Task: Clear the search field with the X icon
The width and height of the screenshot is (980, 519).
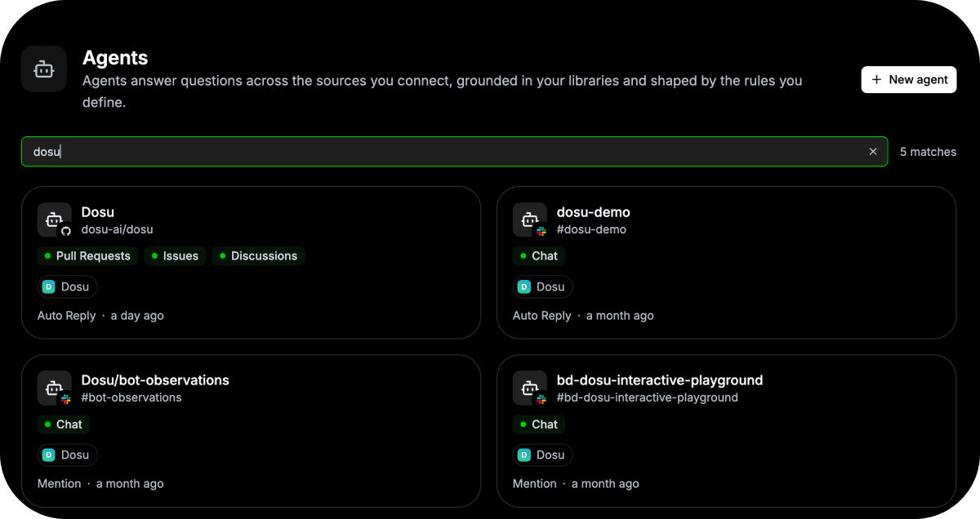Action: (x=873, y=152)
